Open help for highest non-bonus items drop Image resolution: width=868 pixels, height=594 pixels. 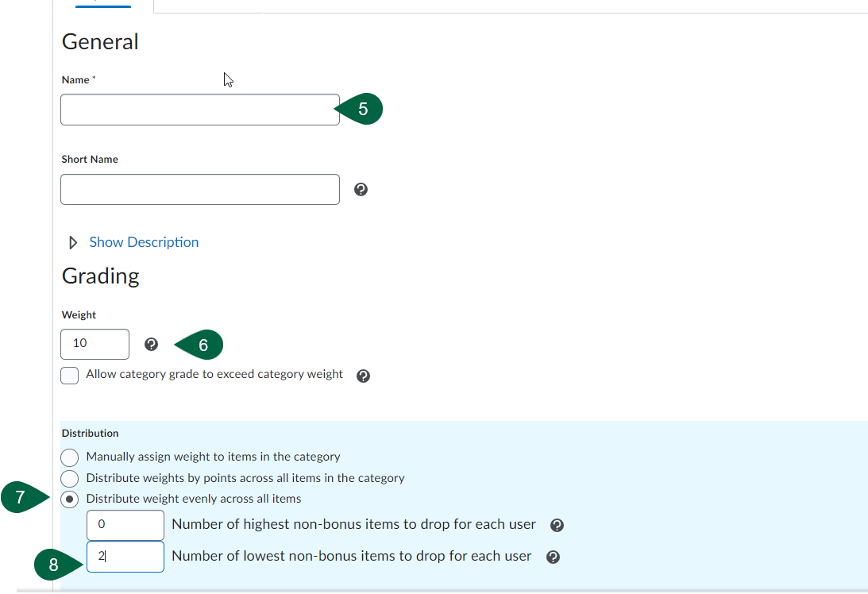point(557,526)
